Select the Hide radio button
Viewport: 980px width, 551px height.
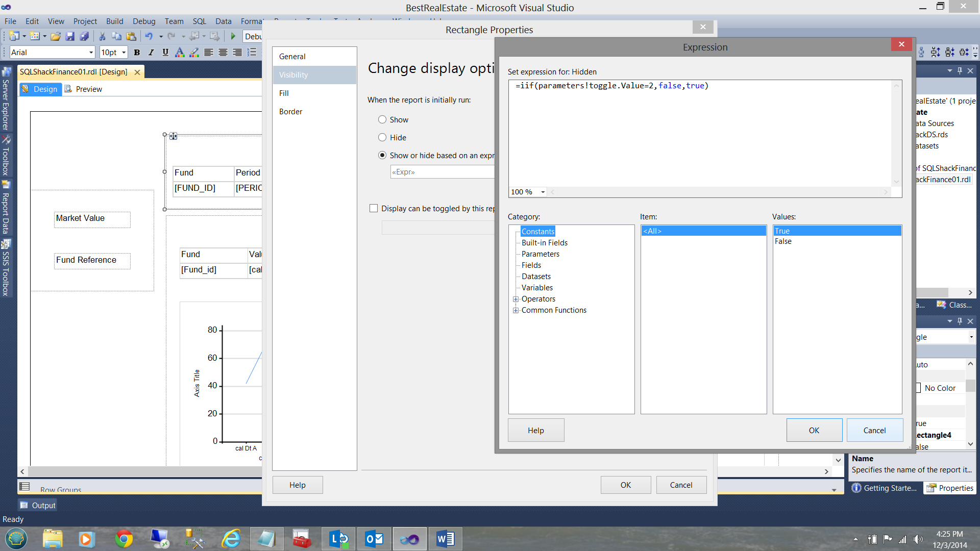[382, 137]
